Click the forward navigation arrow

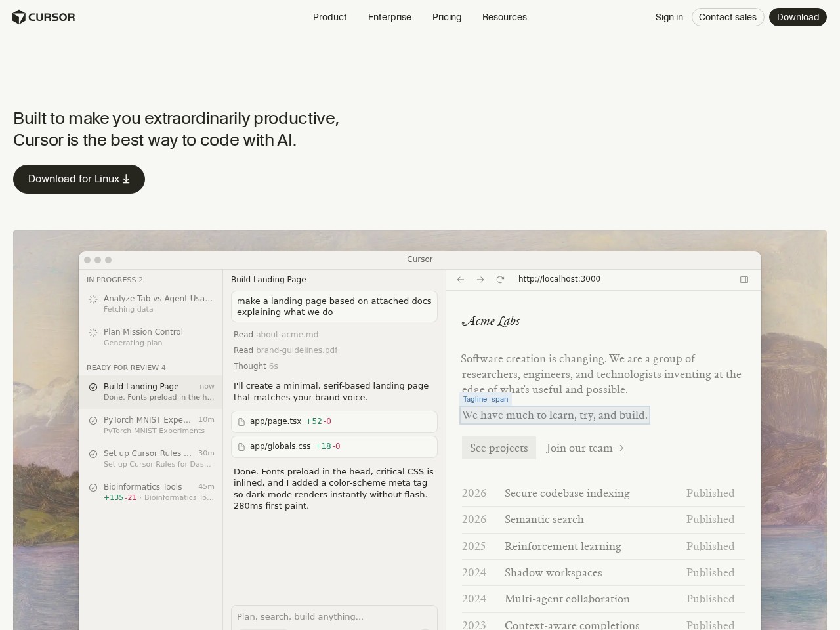(x=480, y=280)
